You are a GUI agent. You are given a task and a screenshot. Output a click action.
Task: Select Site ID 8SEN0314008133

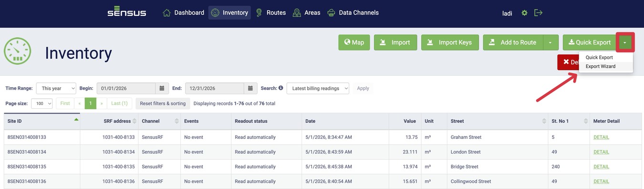coord(27,137)
